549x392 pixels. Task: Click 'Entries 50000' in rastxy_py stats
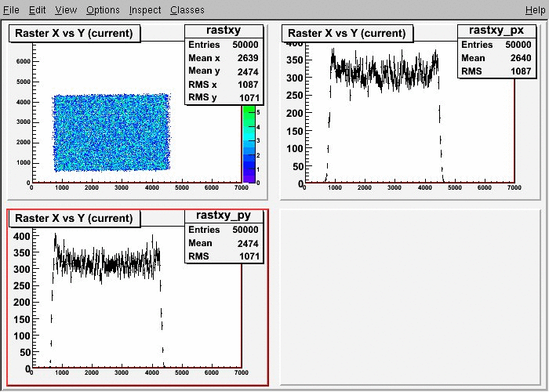(224, 230)
